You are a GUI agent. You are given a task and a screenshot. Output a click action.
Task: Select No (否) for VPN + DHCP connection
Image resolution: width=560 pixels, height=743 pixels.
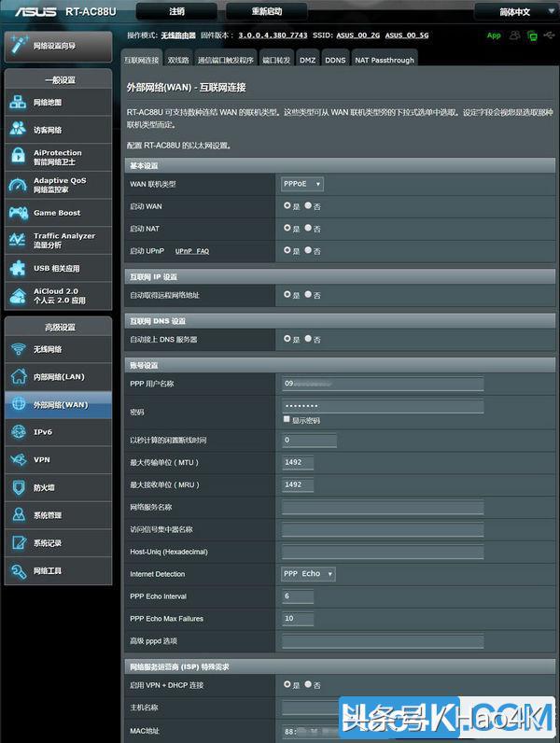pyautogui.click(x=308, y=684)
